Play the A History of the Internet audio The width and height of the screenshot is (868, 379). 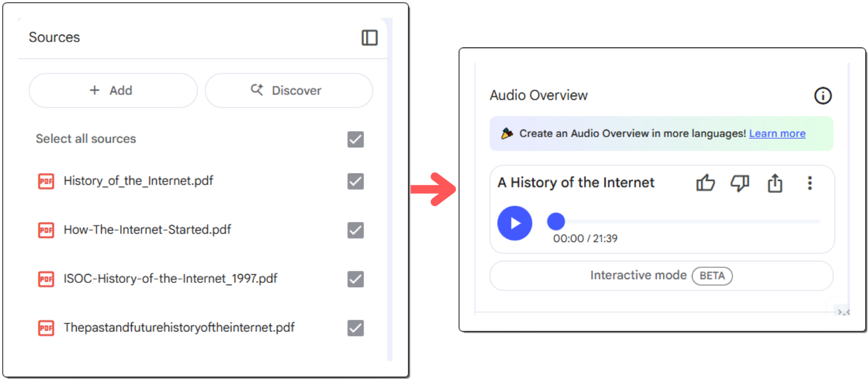(x=515, y=223)
